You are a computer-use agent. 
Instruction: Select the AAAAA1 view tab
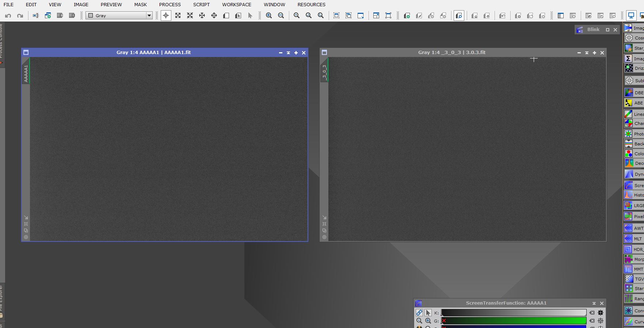point(26,73)
